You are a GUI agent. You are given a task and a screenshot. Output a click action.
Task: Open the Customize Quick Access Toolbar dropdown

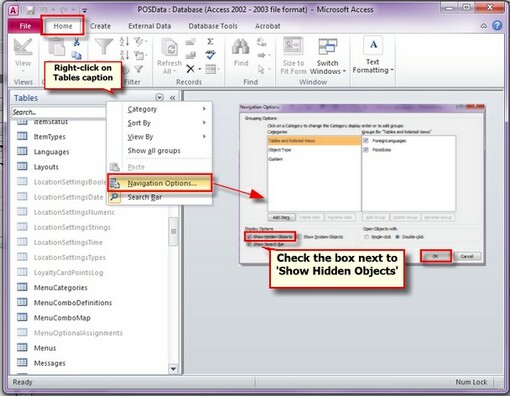[x=85, y=11]
